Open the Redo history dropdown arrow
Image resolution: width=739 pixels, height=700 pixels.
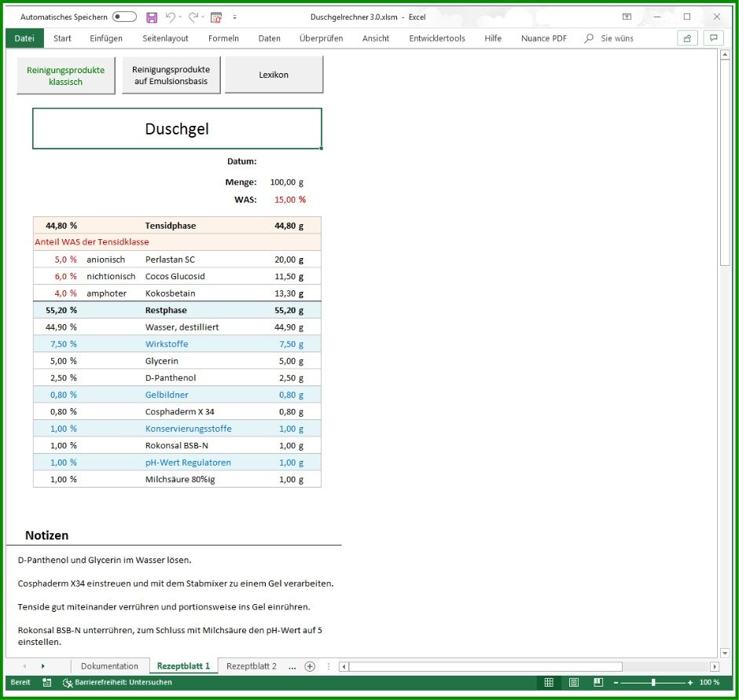coord(203,17)
